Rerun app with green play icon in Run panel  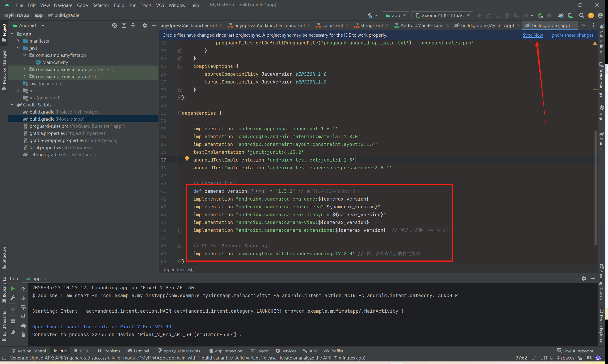click(x=13, y=289)
